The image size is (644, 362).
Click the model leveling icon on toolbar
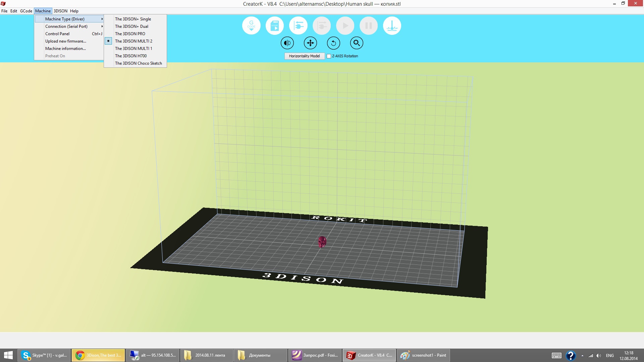392,25
